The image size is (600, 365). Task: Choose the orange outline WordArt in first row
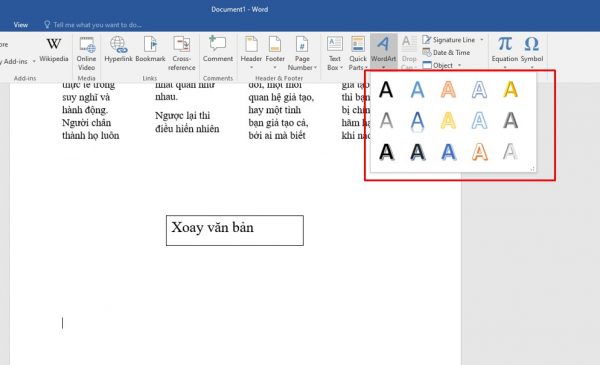448,90
